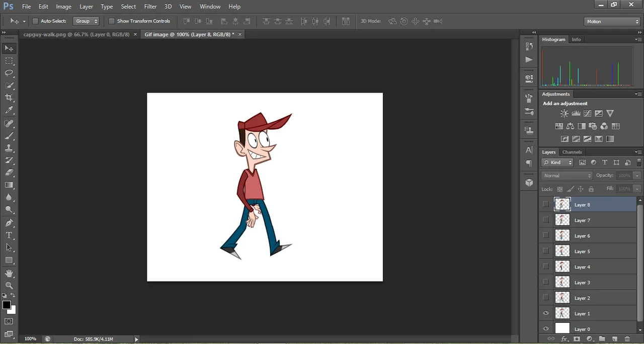This screenshot has width=644, height=344.
Task: Click the zoom percentage field 100%
Action: [30, 339]
